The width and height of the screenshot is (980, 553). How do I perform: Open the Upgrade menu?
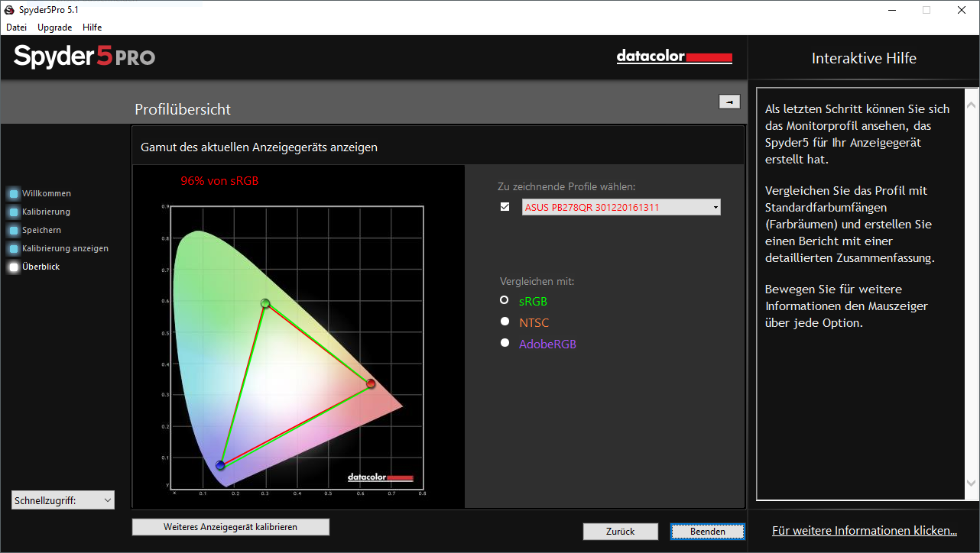(x=54, y=27)
